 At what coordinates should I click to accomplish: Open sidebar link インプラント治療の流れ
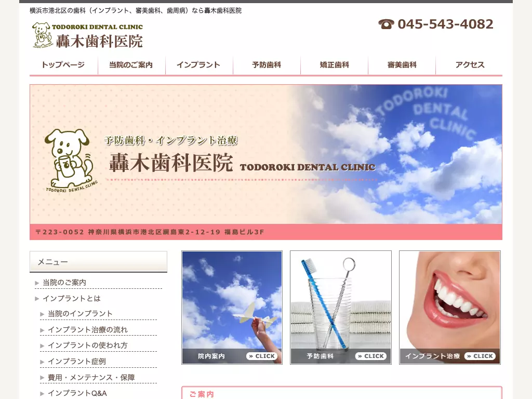88,329
